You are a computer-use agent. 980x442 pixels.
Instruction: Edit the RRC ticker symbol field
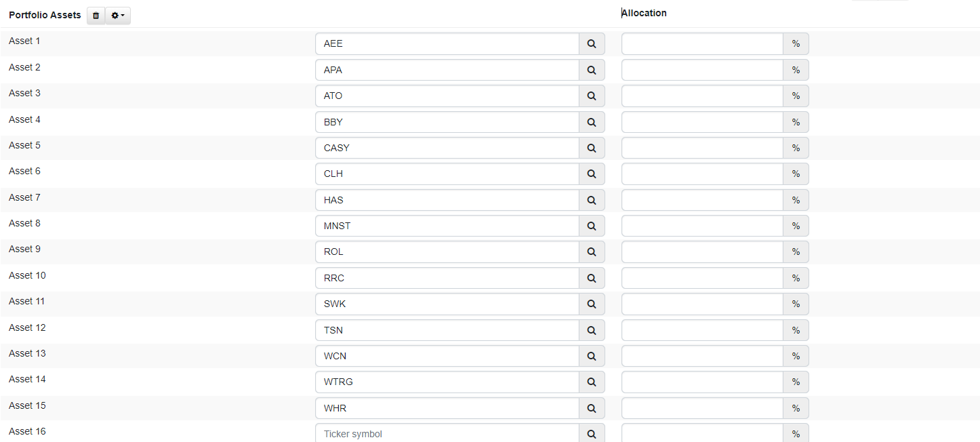[447, 278]
